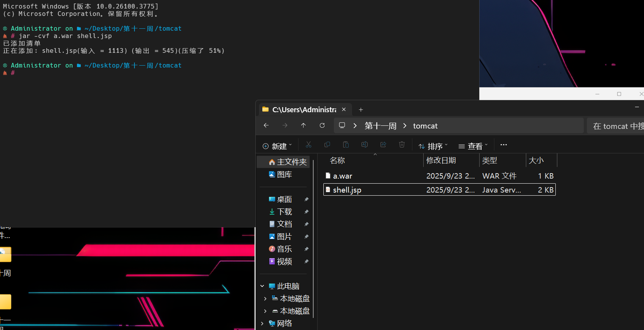This screenshot has height=330, width=644.
Task: Click a.war type cell WAR 文件
Action: coord(499,176)
